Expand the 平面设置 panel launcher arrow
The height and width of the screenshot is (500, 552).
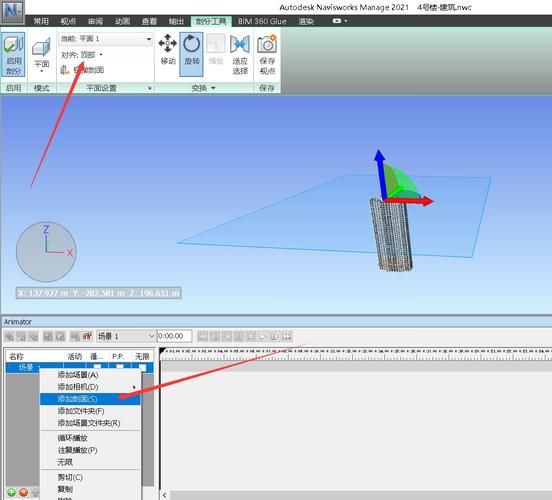pos(150,88)
